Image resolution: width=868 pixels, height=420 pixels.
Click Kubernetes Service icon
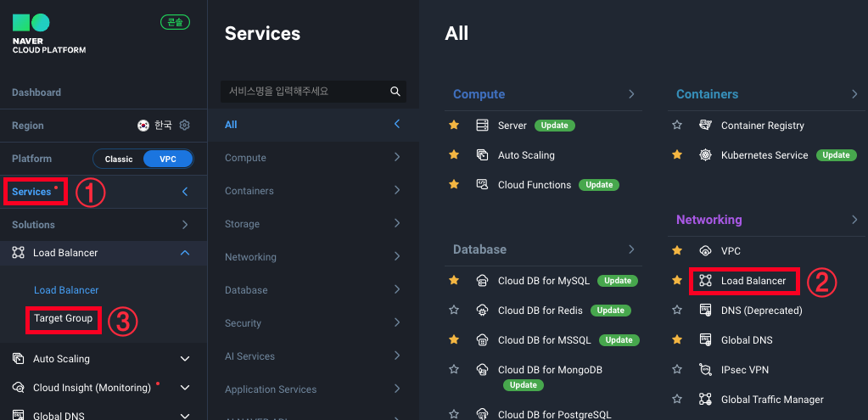pos(705,155)
